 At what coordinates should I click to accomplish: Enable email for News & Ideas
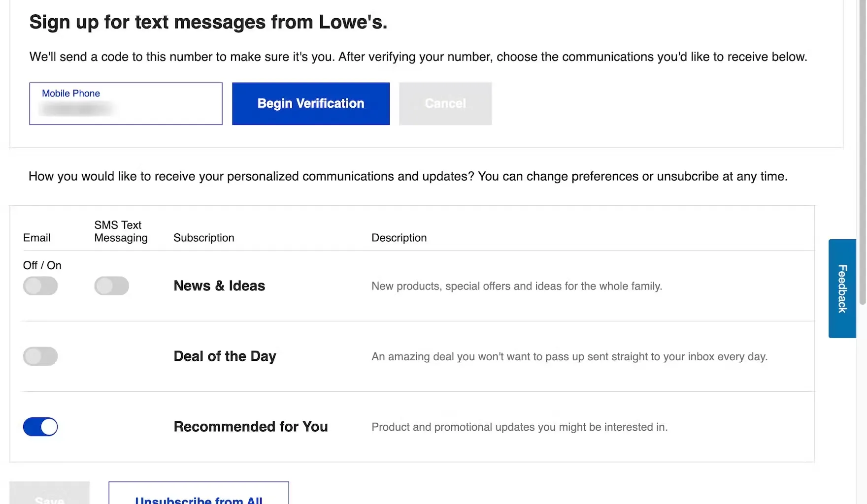40,286
